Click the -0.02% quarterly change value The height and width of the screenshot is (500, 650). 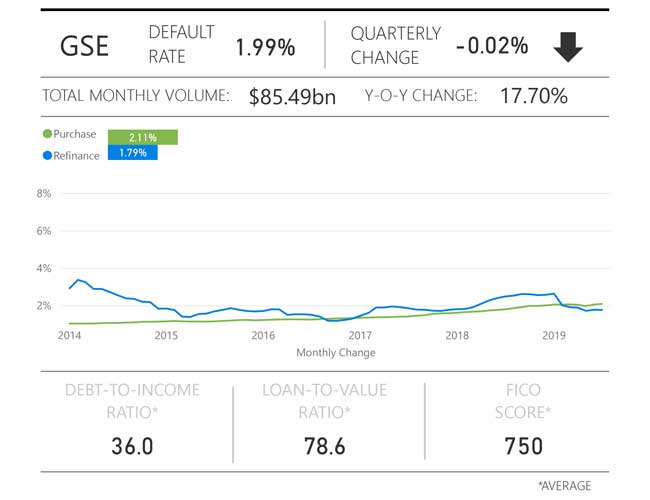tap(491, 47)
